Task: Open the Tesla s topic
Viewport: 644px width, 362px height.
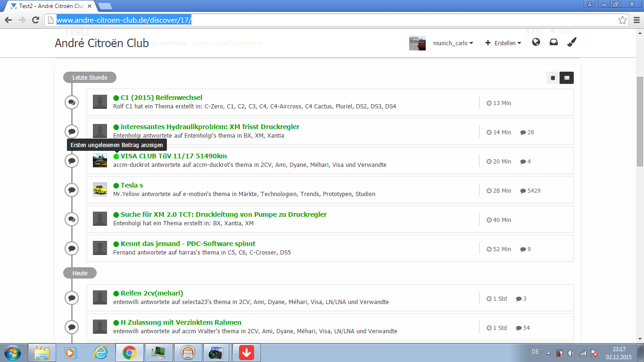Action: pos(132,185)
